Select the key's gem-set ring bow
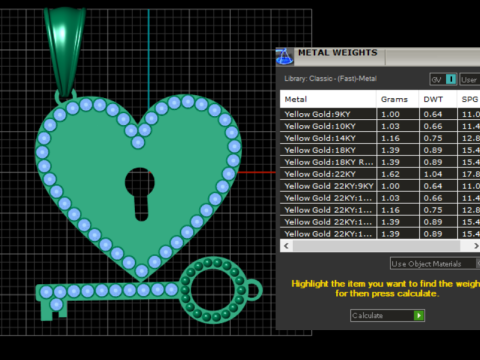 pos(212,289)
